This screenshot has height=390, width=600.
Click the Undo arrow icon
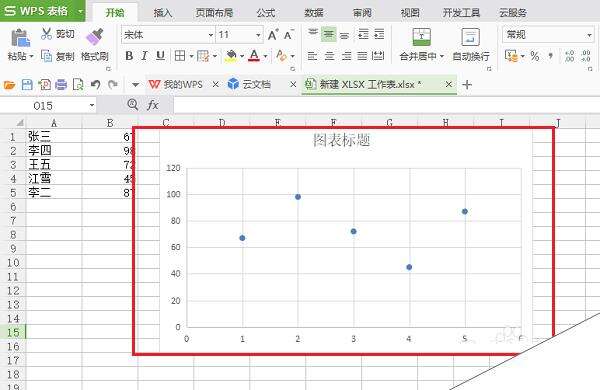click(96, 84)
